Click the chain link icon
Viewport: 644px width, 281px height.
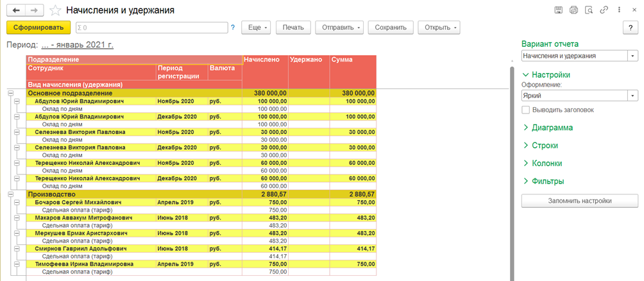point(604,10)
